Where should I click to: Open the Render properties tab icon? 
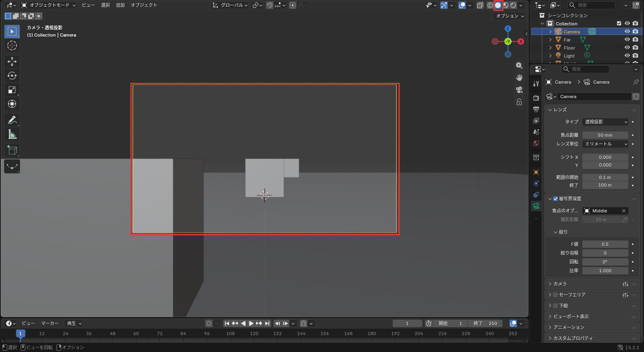[536, 98]
